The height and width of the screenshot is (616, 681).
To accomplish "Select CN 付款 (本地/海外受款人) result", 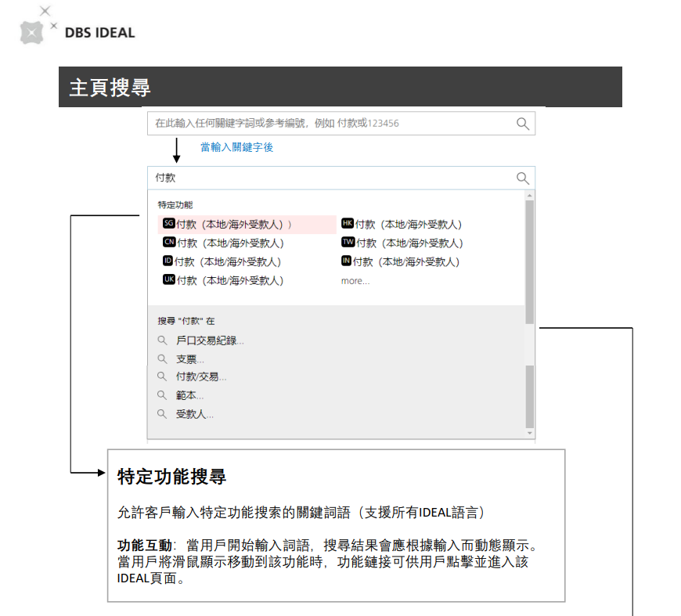I will (223, 243).
